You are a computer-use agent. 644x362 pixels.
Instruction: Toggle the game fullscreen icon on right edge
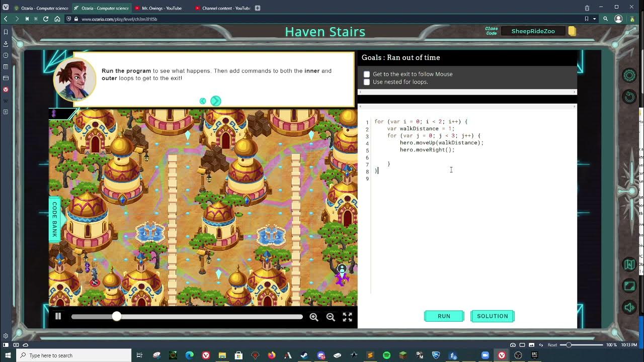point(629,286)
